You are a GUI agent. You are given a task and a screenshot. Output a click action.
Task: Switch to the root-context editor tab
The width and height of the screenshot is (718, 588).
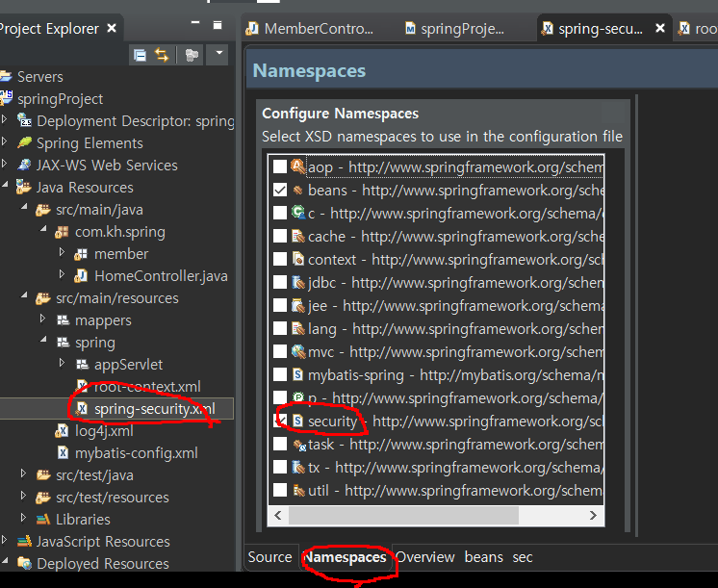698,29
